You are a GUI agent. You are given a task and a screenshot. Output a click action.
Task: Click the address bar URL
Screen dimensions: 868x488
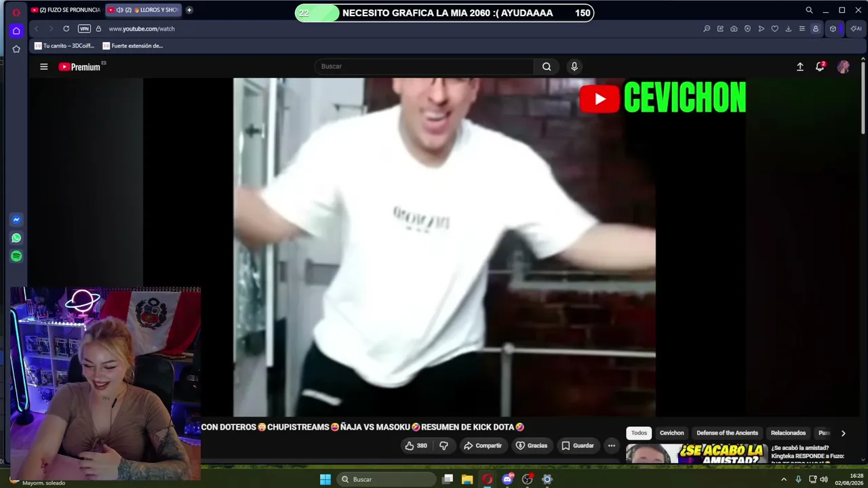(142, 28)
